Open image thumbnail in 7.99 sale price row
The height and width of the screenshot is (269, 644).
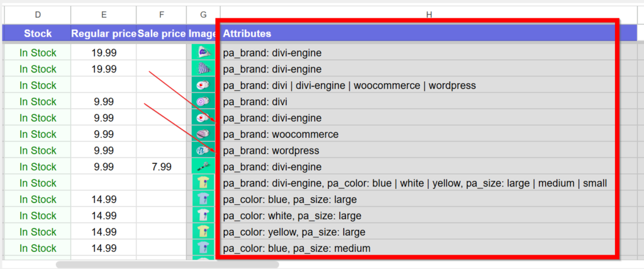204,167
